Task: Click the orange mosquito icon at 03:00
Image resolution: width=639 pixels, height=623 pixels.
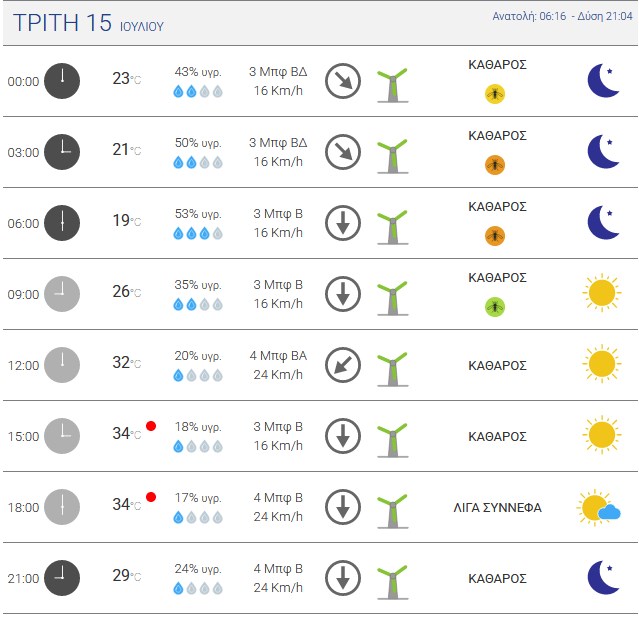Action: [x=495, y=165]
